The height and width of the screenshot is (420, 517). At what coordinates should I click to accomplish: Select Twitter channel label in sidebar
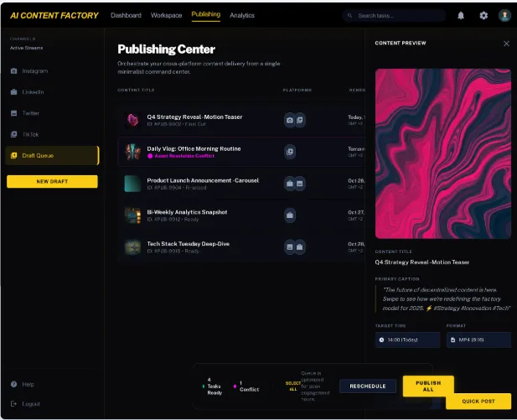click(x=31, y=113)
